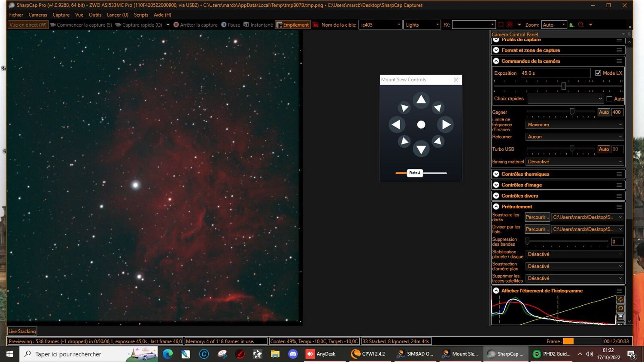Click the histogram auto-stretch lightning icon

tap(620, 299)
